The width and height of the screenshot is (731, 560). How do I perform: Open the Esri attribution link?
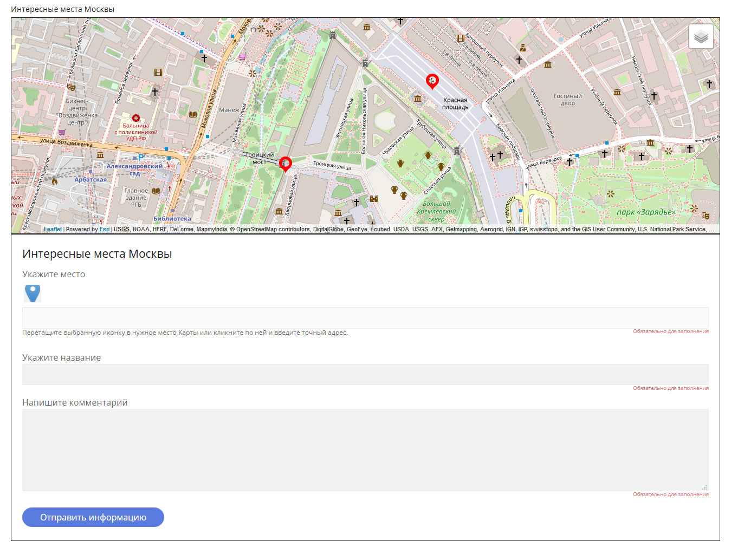click(105, 229)
